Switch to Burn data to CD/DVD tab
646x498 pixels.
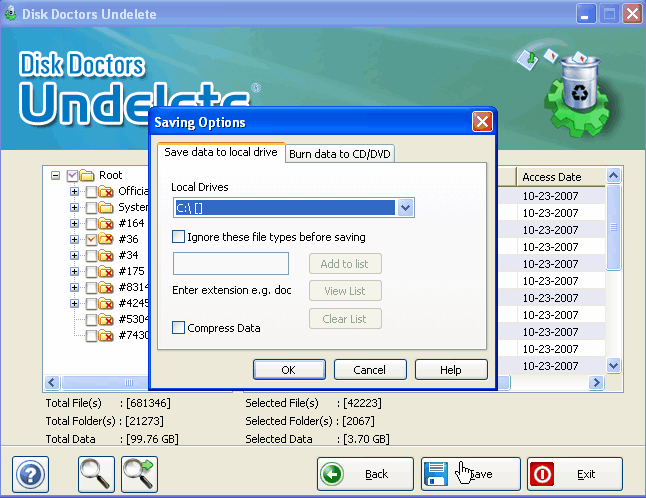(x=340, y=154)
